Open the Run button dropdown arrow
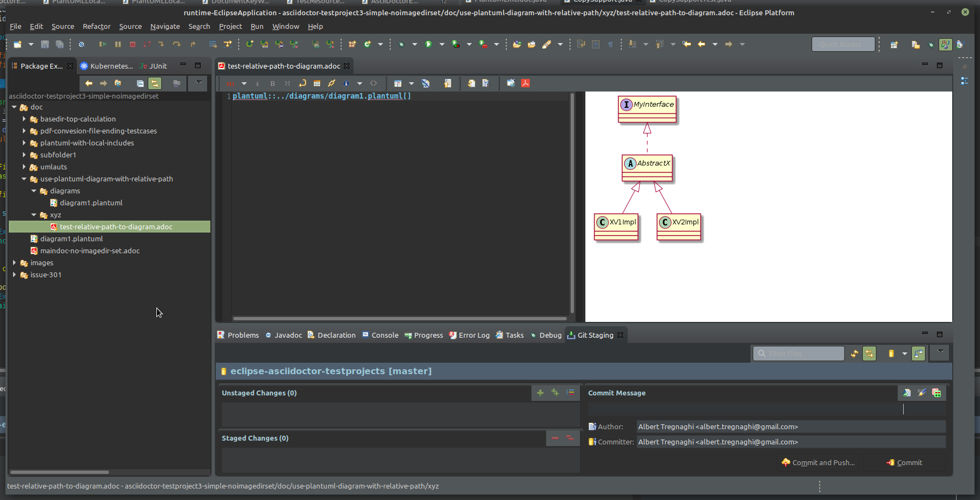Viewport: 980px width, 500px height. [441, 44]
